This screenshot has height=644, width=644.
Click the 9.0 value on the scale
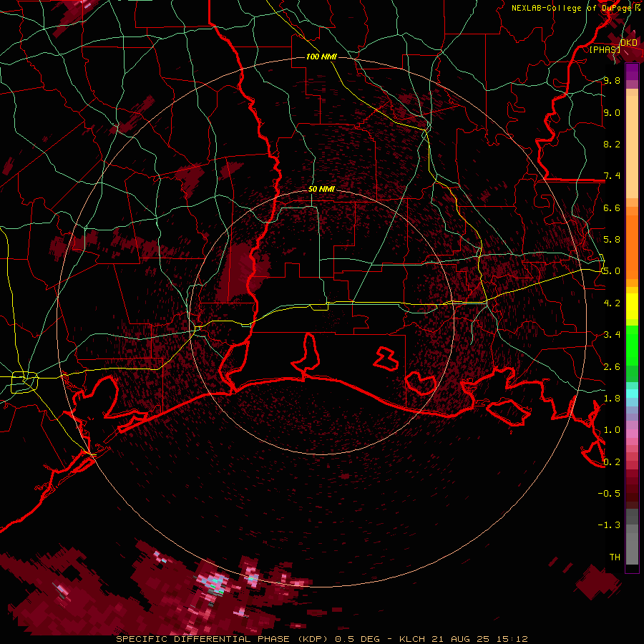tap(612, 112)
